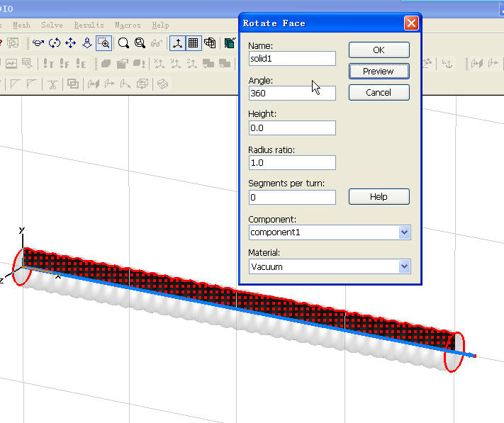Toggle the working plane grid icon
This screenshot has height=423, width=504.
193,43
